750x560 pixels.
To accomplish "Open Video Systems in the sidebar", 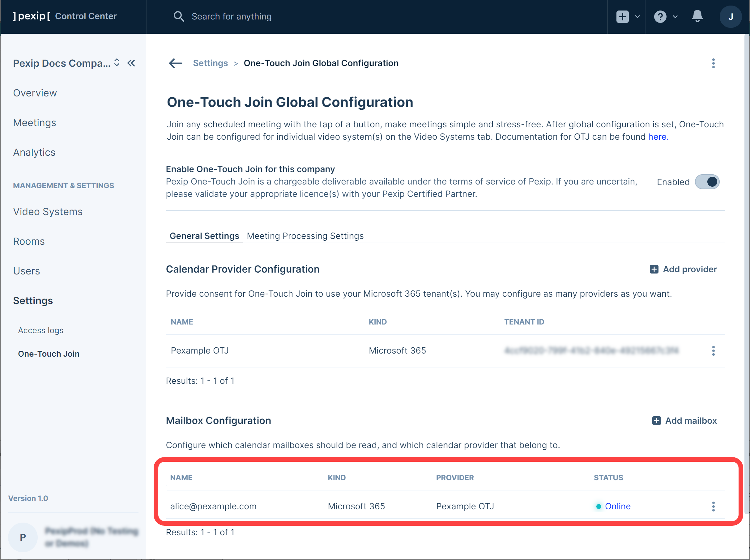I will tap(48, 211).
